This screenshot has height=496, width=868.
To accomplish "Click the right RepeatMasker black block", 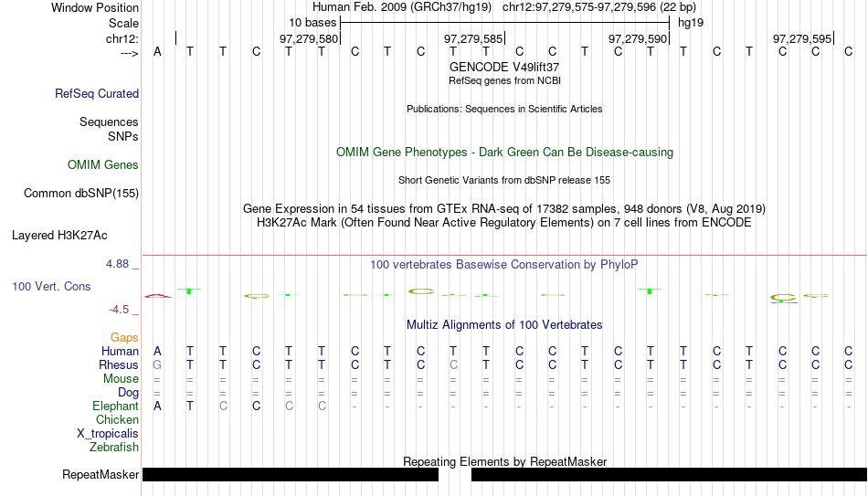I will [x=669, y=474].
